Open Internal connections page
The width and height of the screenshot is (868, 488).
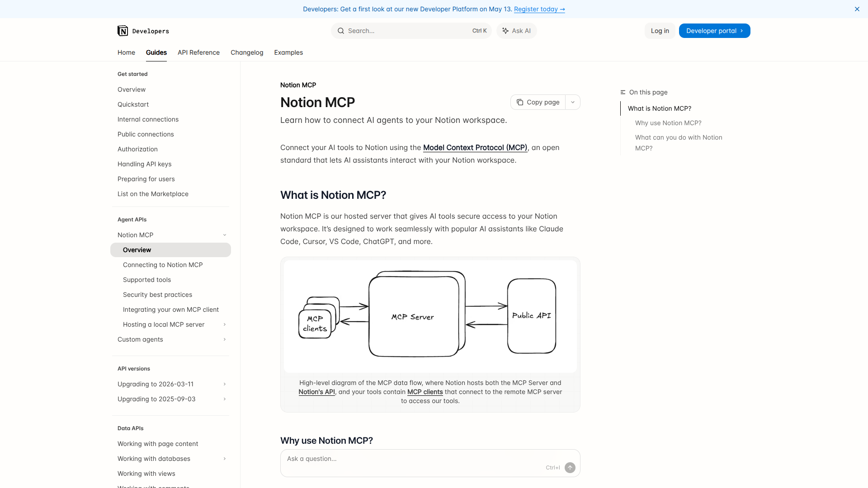click(x=148, y=119)
